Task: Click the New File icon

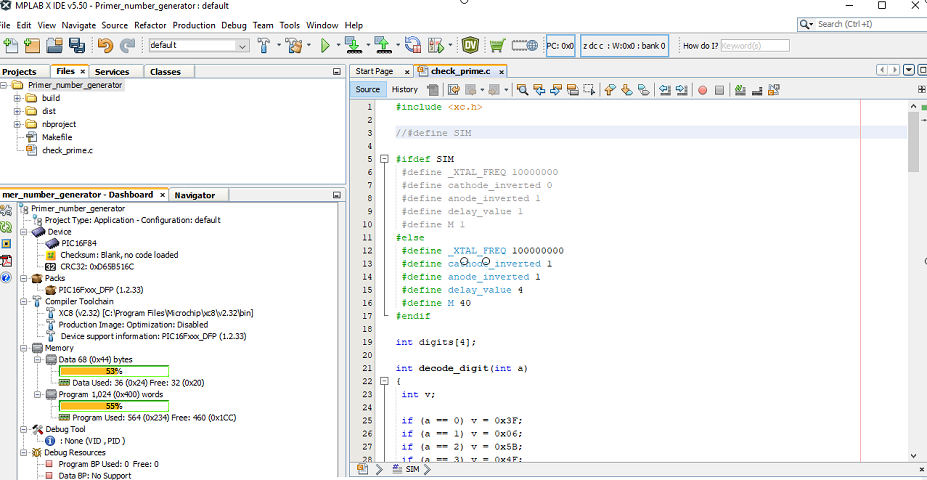Action: click(11, 45)
